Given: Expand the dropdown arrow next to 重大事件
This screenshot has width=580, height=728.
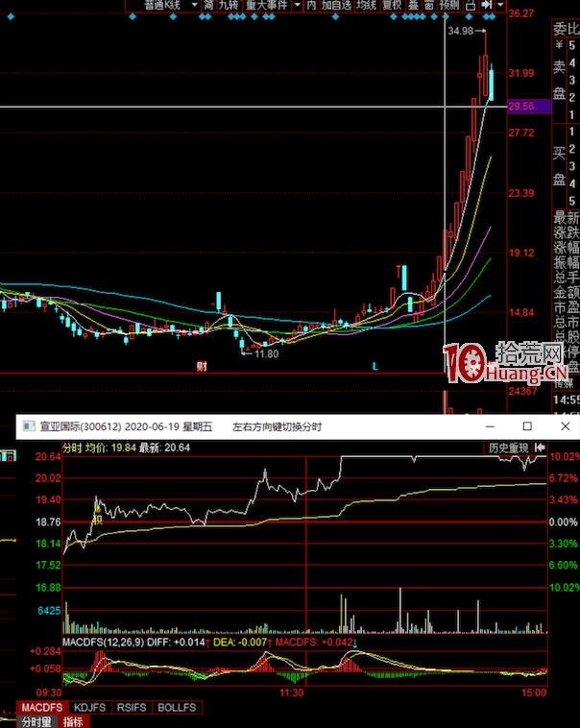Looking at the screenshot, I should pyautogui.click(x=297, y=5).
